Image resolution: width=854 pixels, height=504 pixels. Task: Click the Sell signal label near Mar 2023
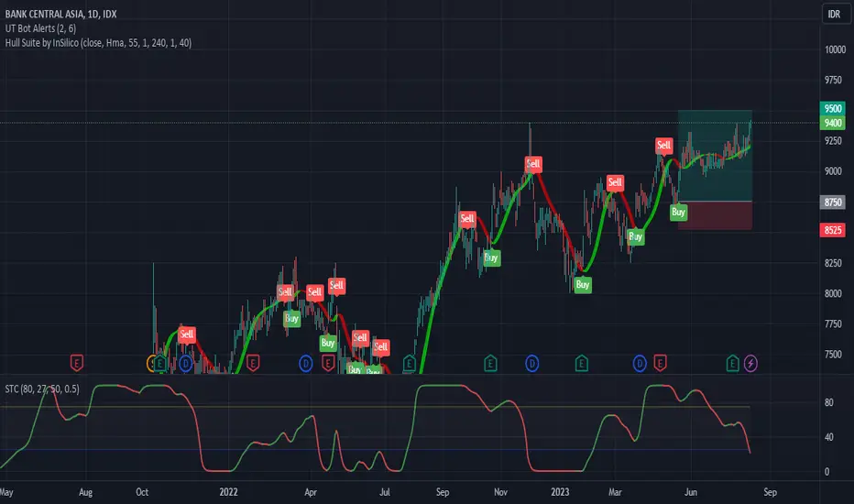coord(615,183)
